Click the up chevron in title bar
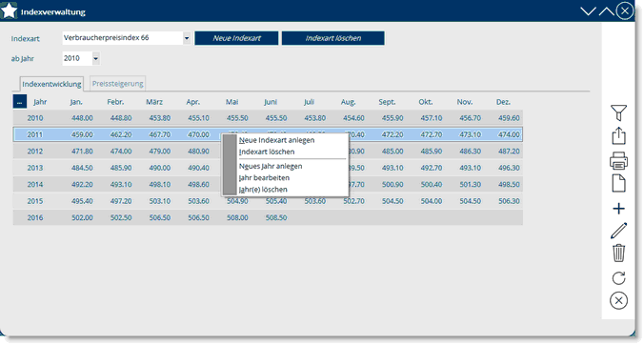 click(606, 11)
